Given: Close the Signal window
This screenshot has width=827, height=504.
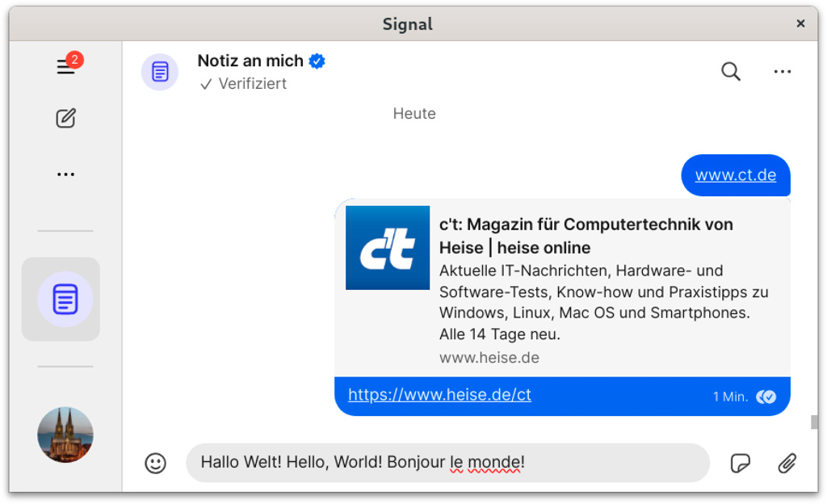Looking at the screenshot, I should 800,24.
